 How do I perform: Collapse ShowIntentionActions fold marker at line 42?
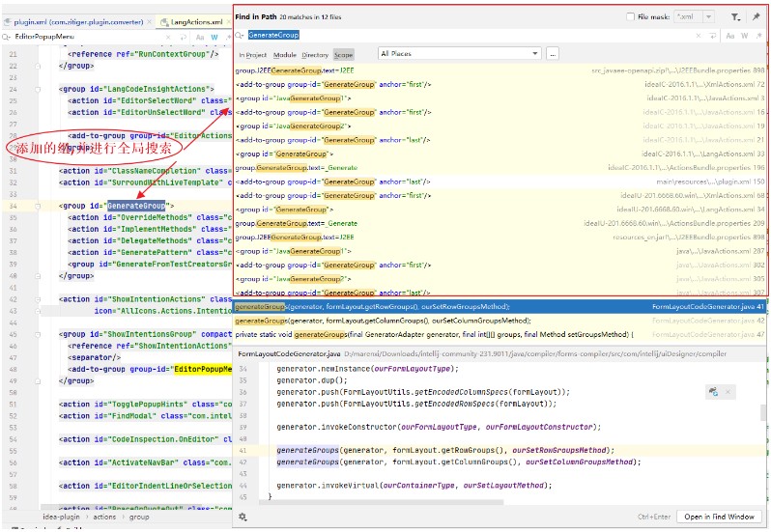coord(38,299)
